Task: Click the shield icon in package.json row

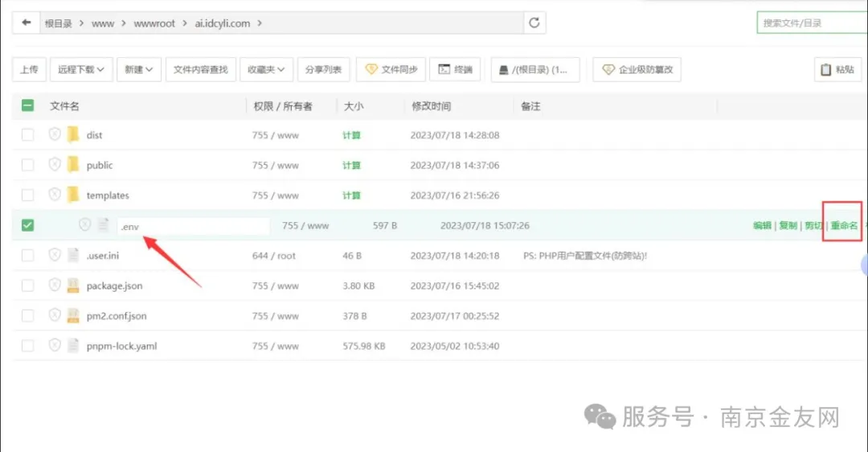Action: (55, 285)
